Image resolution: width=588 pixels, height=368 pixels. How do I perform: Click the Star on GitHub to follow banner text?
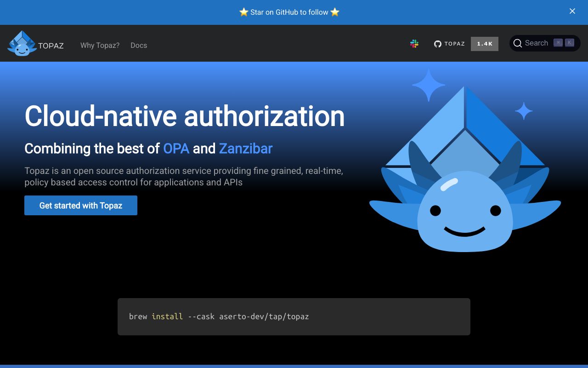(289, 12)
